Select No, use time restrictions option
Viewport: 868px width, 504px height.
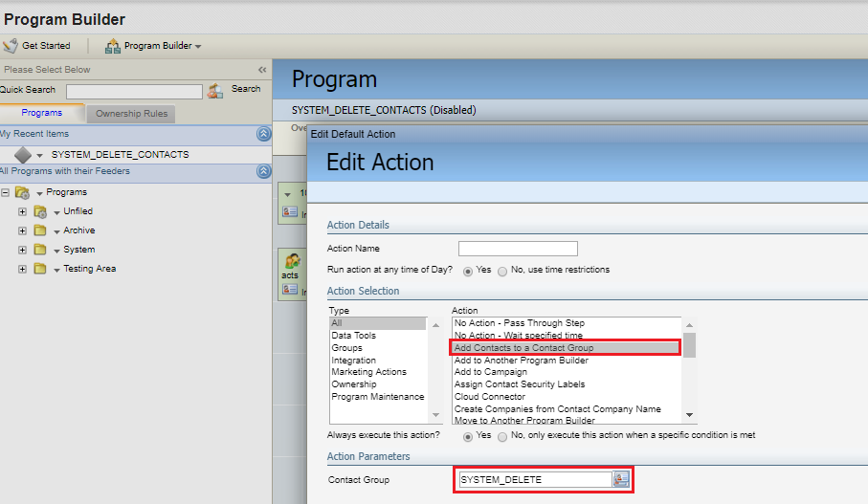[502, 271]
